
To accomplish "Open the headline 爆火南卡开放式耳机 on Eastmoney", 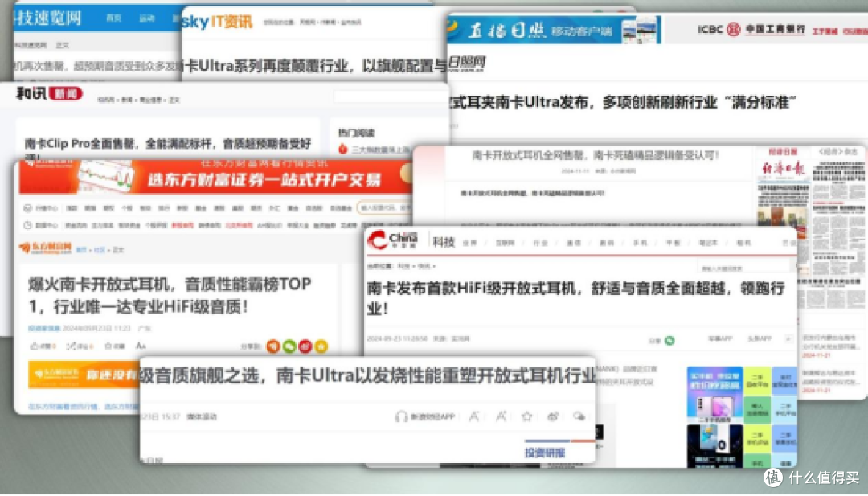I will click(170, 295).
